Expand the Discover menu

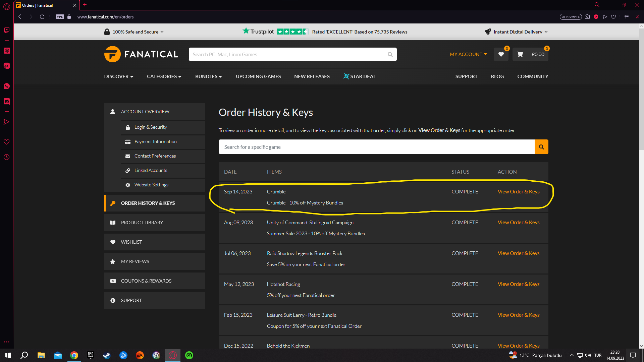pos(119,76)
